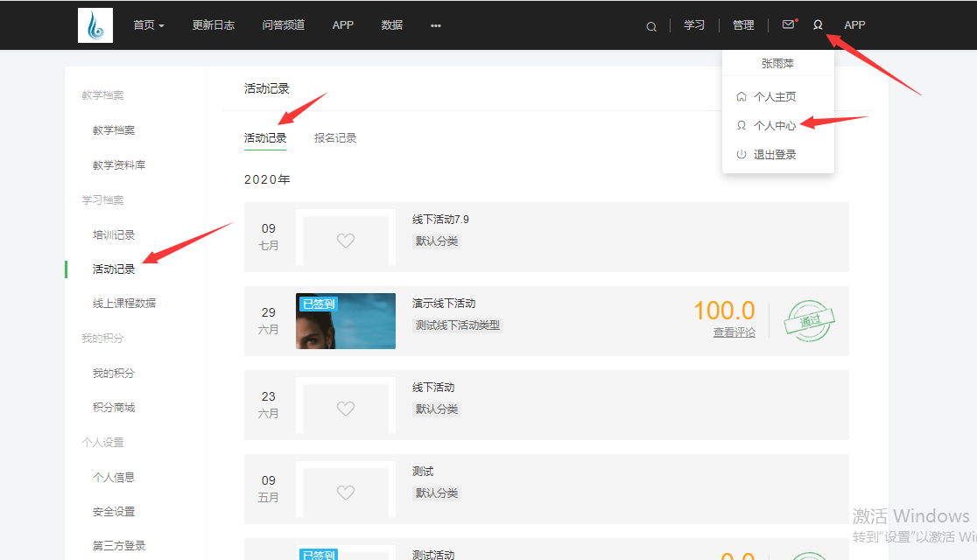The image size is (977, 560).
Task: Open 第三方登录 in sidebar
Action: tap(119, 546)
